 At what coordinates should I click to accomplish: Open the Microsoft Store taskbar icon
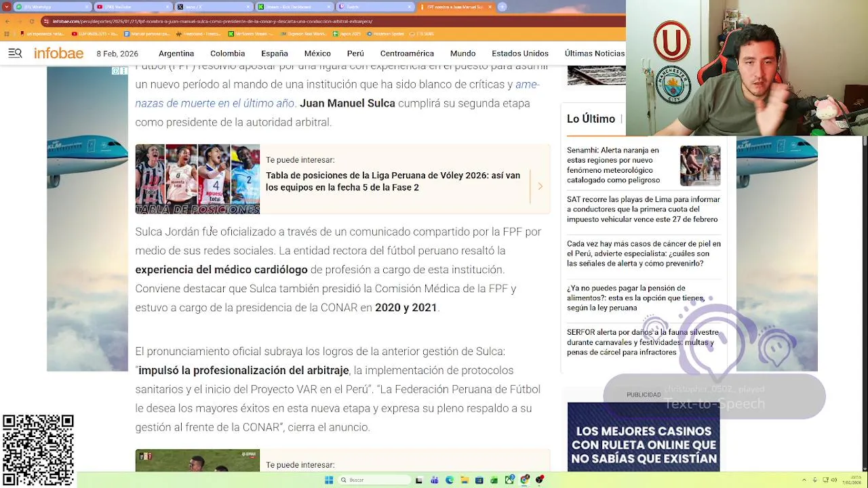[479, 480]
